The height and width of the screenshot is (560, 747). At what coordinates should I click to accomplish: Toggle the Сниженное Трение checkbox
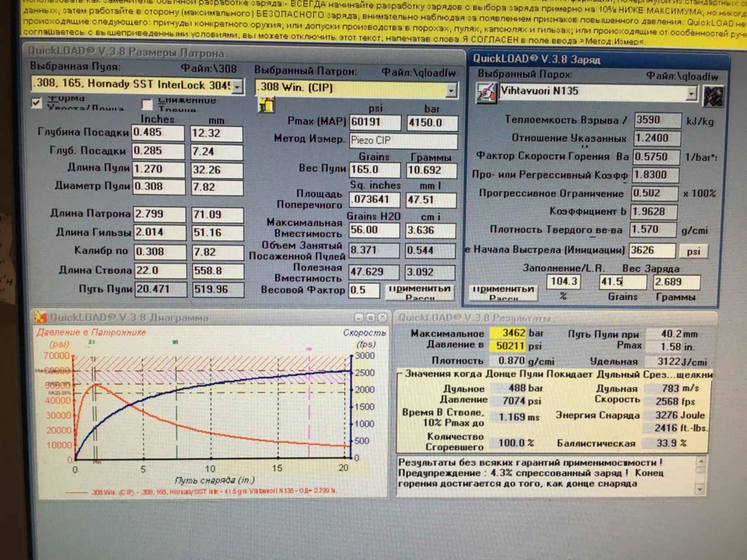click(x=147, y=104)
